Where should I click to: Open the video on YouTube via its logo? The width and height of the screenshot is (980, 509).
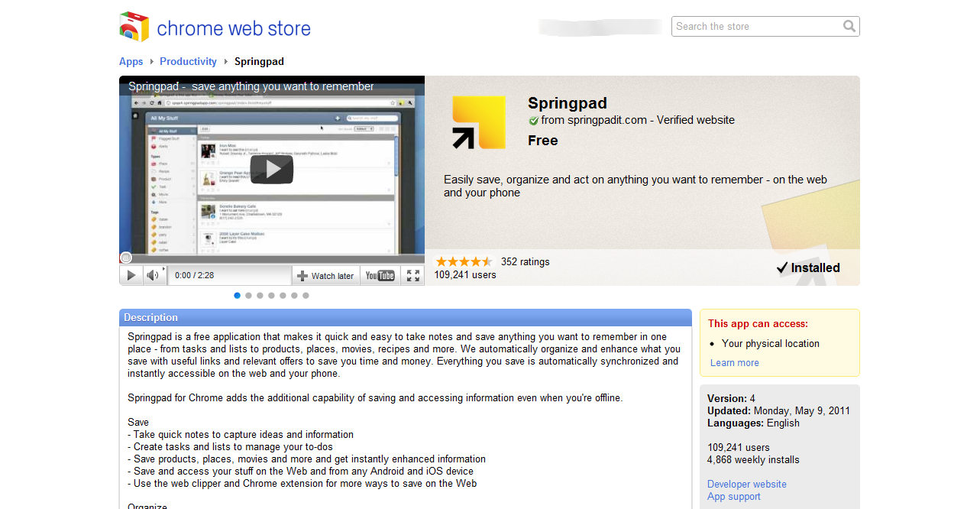pos(380,276)
